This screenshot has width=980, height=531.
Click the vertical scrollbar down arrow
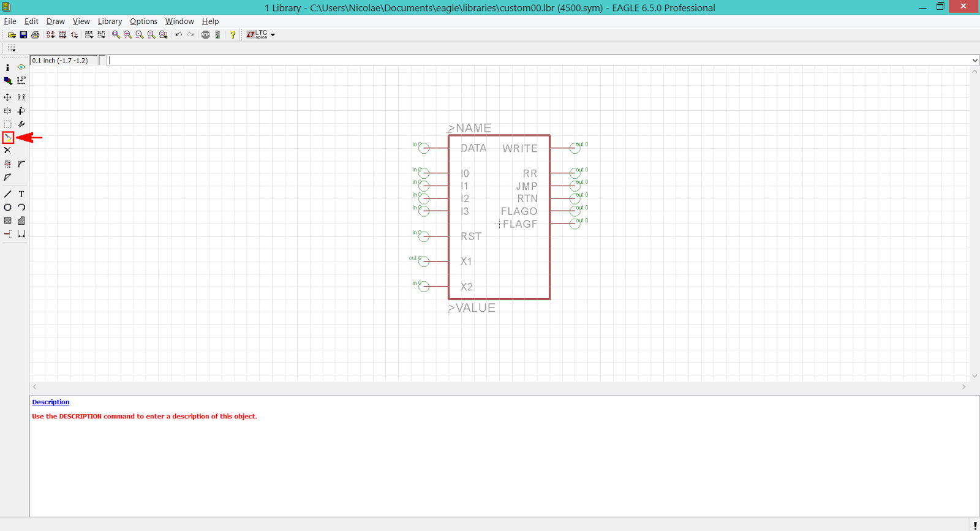[974, 376]
